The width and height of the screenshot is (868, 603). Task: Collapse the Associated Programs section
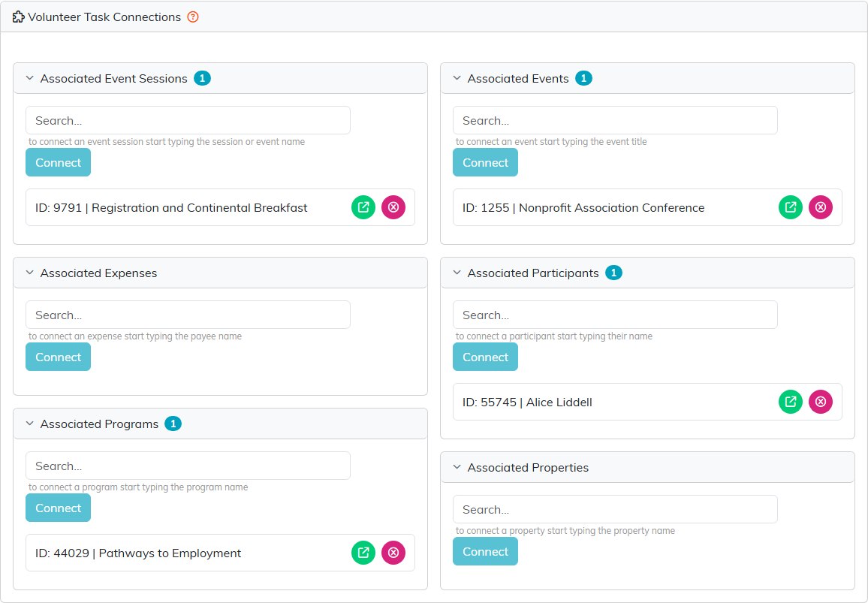(30, 424)
